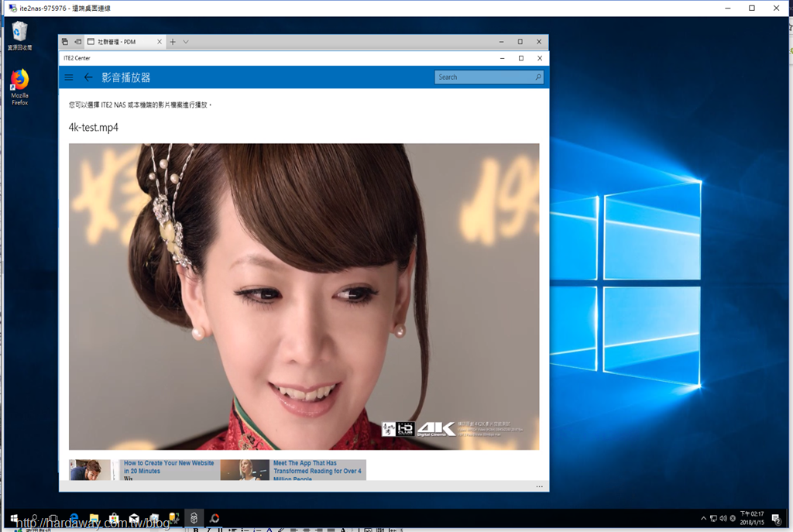793x532 pixels.
Task: Open the more options ellipsis in ITE2 Center
Action: pyautogui.click(x=539, y=486)
